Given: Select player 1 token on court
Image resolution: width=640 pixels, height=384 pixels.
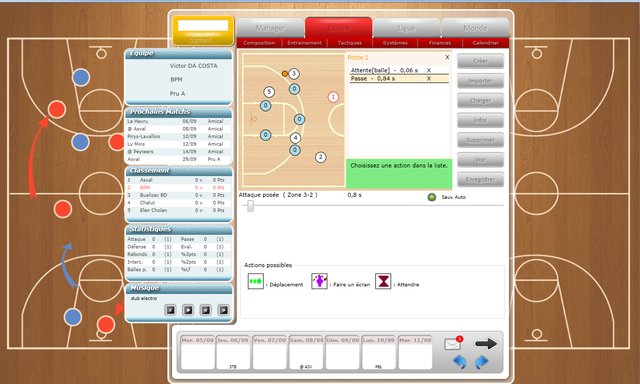Looking at the screenshot, I should (333, 97).
